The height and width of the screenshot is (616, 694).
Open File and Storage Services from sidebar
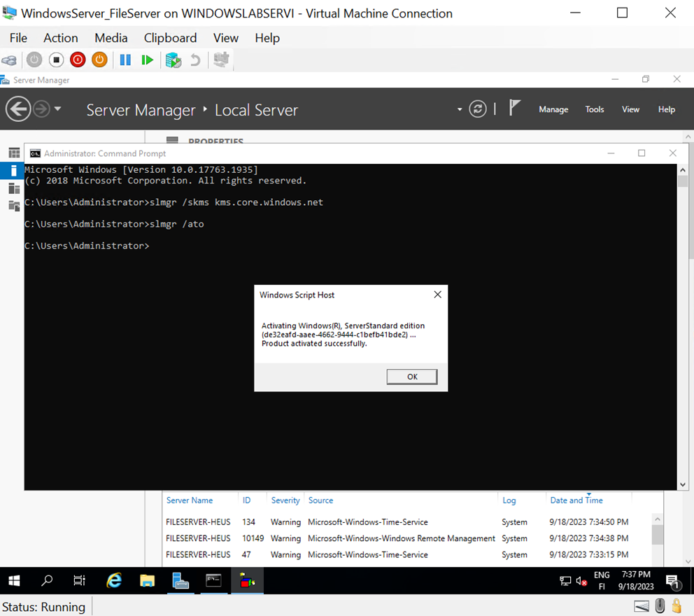pyautogui.click(x=13, y=206)
